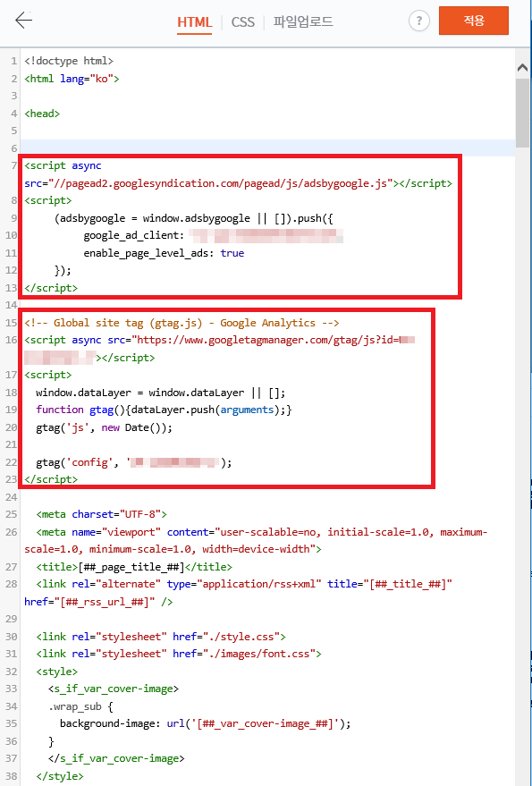Viewport: 532px width, 786px height.
Task: Click the ./images/font.css stylesheet line
Action: 179,654
